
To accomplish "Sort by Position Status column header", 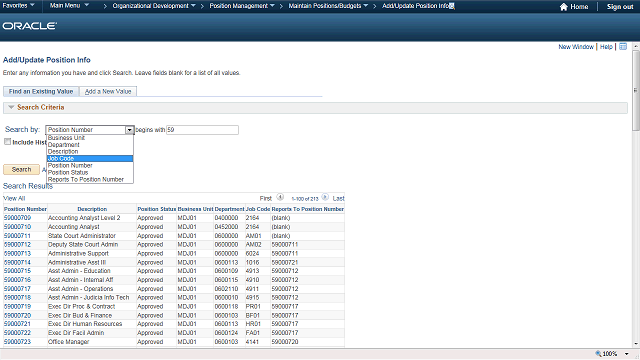I will [156, 209].
